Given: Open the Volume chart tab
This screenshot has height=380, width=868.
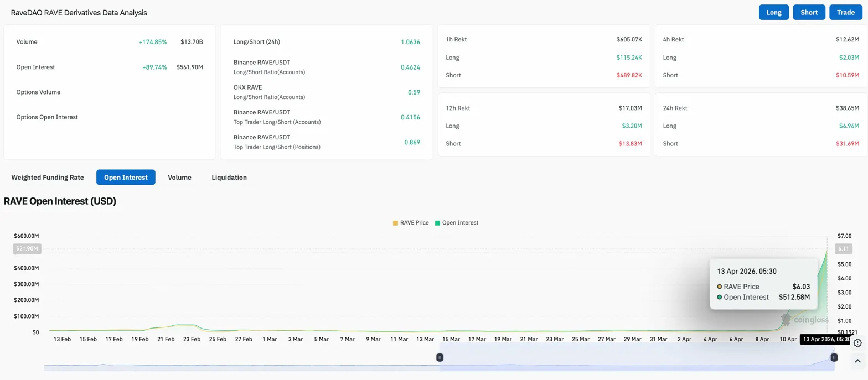Looking at the screenshot, I should [179, 178].
